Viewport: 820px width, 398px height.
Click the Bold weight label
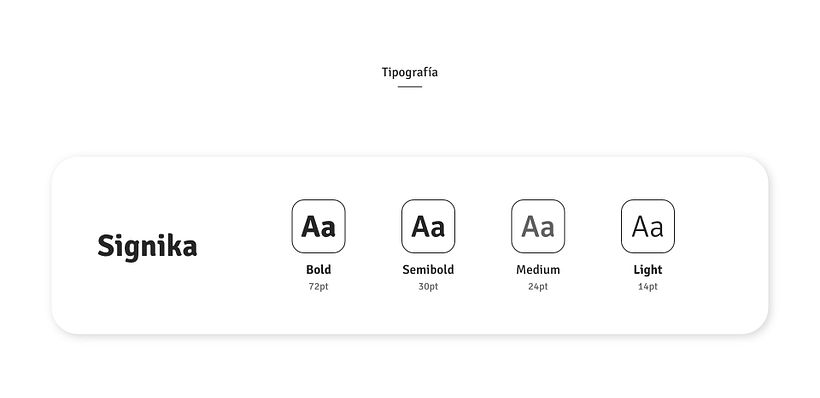[318, 270]
